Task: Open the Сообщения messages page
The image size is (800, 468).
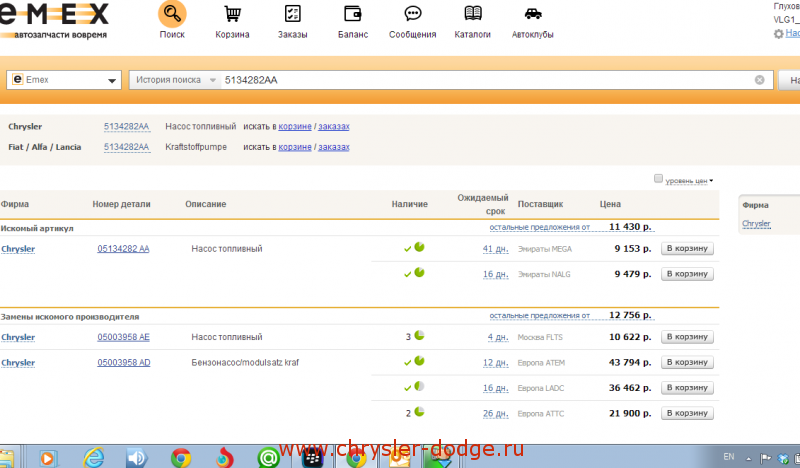Action: pyautogui.click(x=412, y=20)
